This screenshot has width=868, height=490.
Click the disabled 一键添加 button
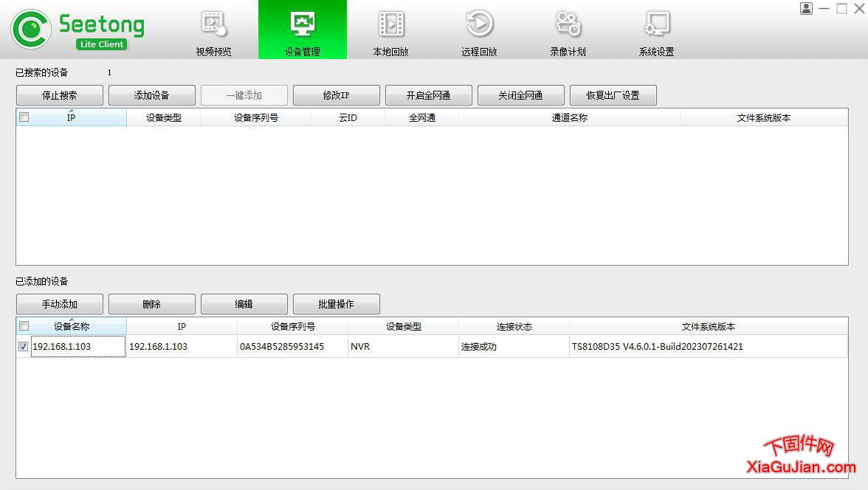point(244,95)
